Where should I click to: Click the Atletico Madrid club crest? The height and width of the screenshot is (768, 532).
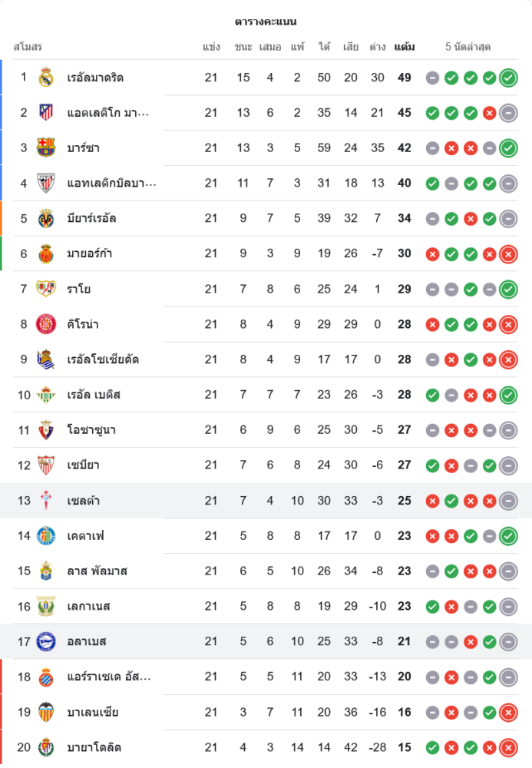46,113
